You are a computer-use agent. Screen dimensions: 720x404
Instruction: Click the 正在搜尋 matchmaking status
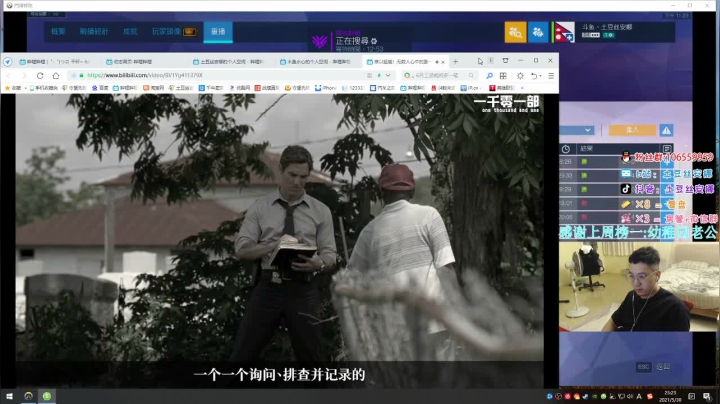[x=356, y=41]
